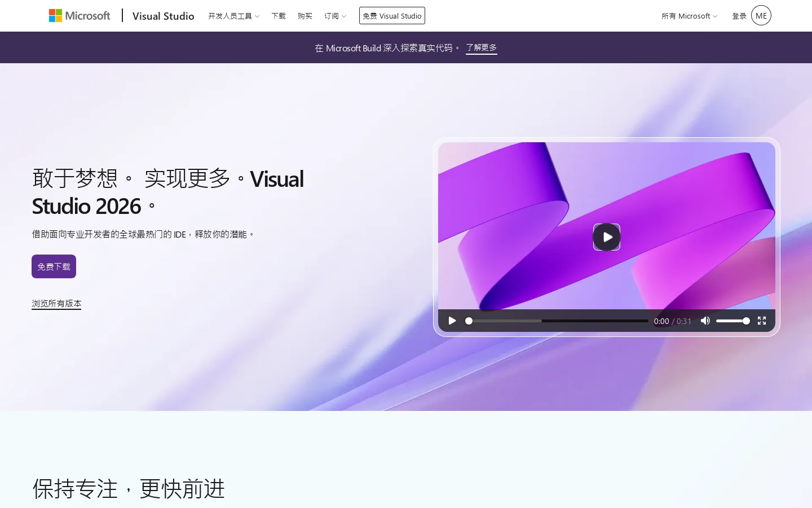Click the play icon in the video control bar
The image size is (812, 508).
pos(452,321)
